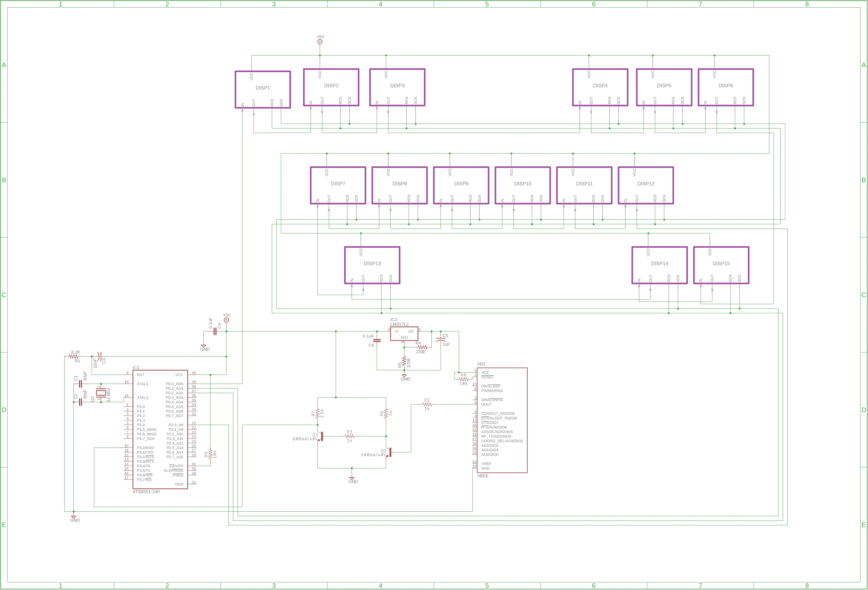Select the AT89S51-24P part label
The height and width of the screenshot is (590, 868).
pyautogui.click(x=146, y=492)
